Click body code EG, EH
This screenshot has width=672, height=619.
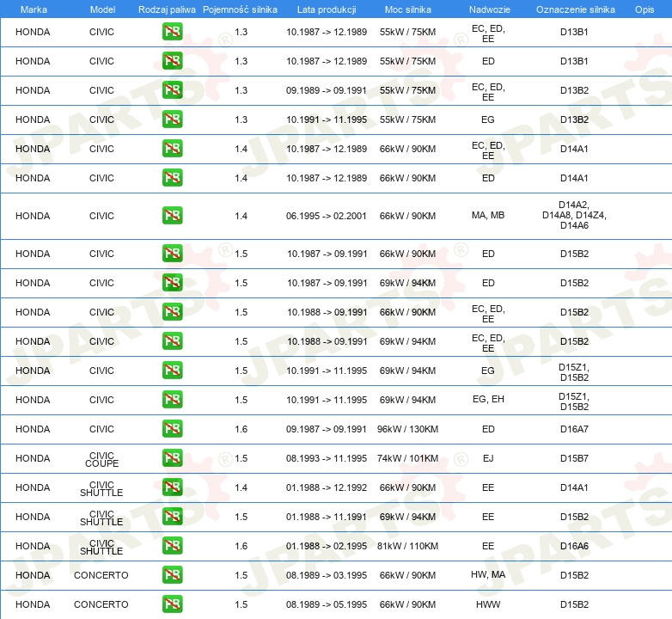click(x=488, y=399)
